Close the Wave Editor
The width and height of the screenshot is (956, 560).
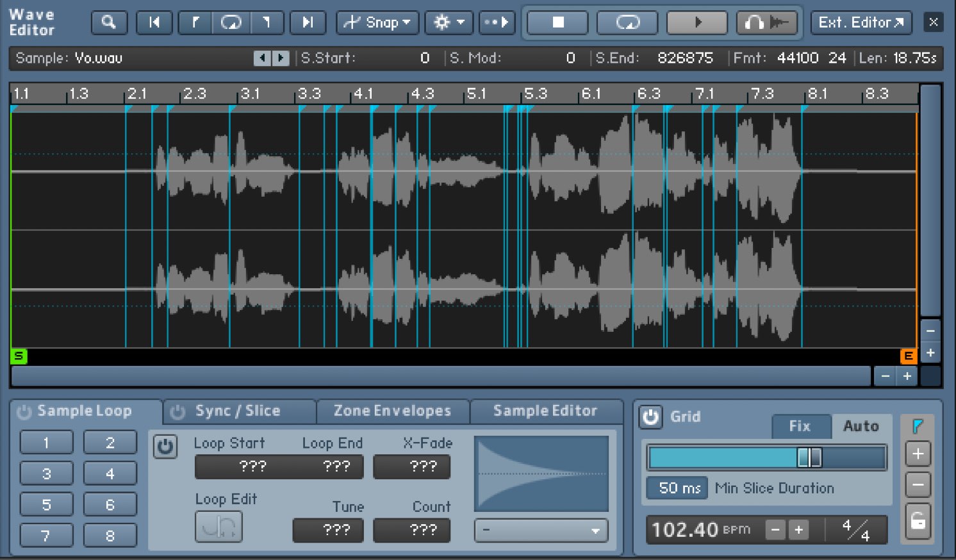[x=934, y=22]
